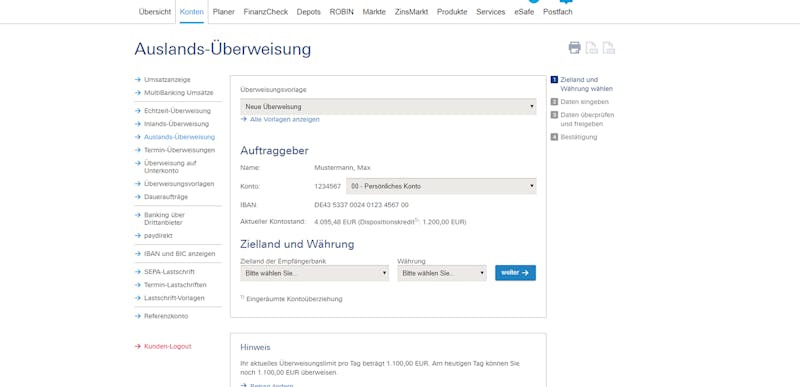Viewport: 800px width, 387px height.
Task: Click arrow icon beside Echtzeit-Überweisung
Action: 137,111
